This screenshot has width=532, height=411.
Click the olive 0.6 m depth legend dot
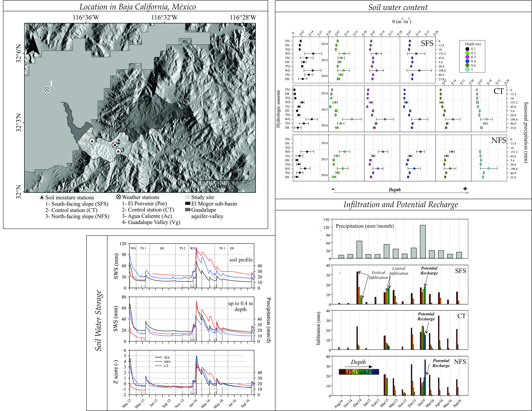point(467,65)
